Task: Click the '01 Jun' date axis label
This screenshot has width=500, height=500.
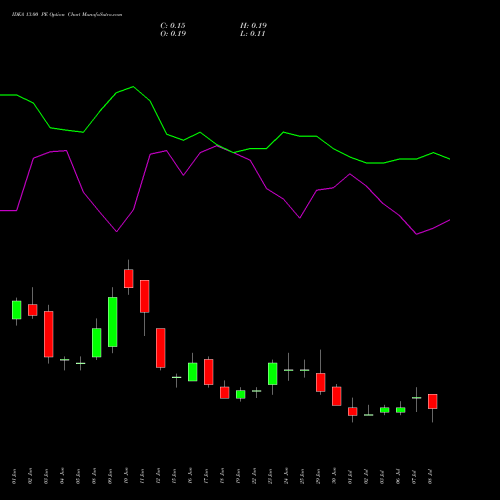Action: point(14,476)
